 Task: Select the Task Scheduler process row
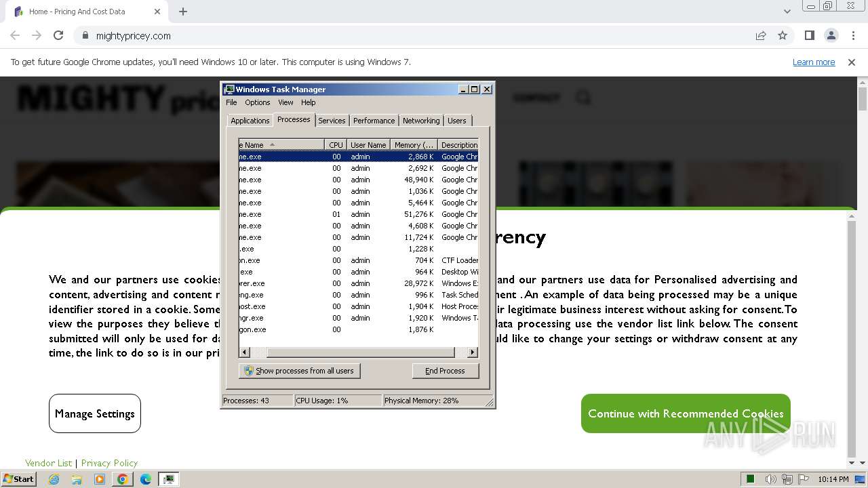coord(359,295)
